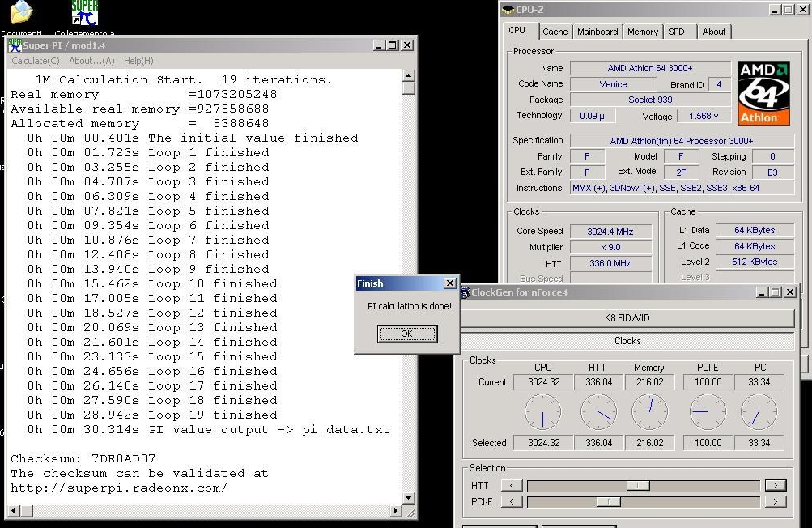
Task: Decrease HTT with the left arrow button
Action: click(x=512, y=486)
